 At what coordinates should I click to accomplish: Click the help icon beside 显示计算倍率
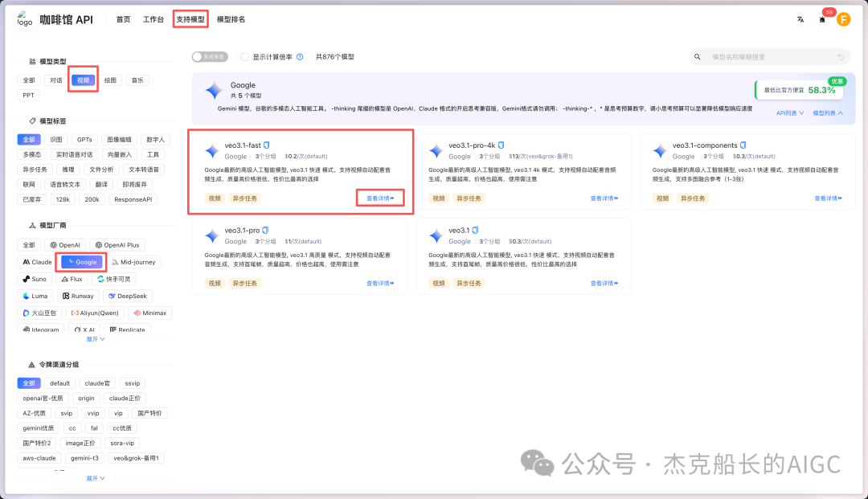tap(300, 57)
